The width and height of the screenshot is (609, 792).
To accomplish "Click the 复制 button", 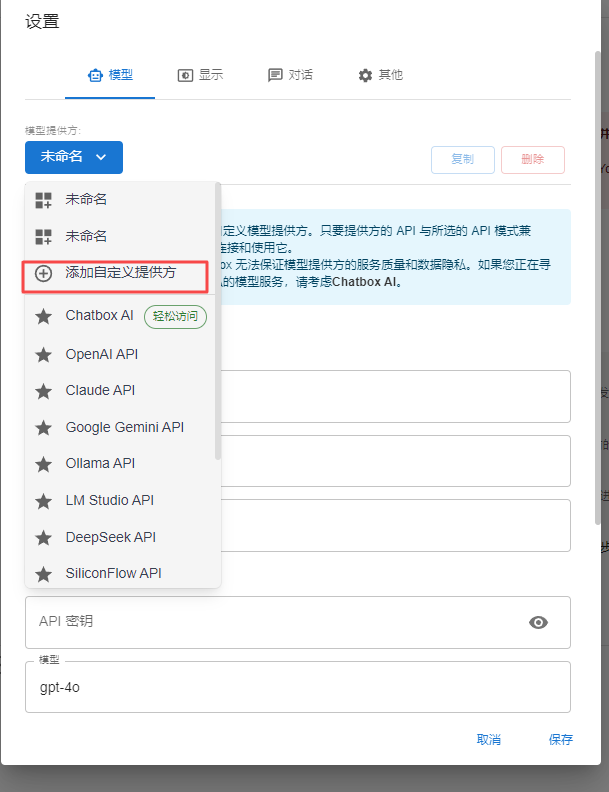I will [463, 160].
